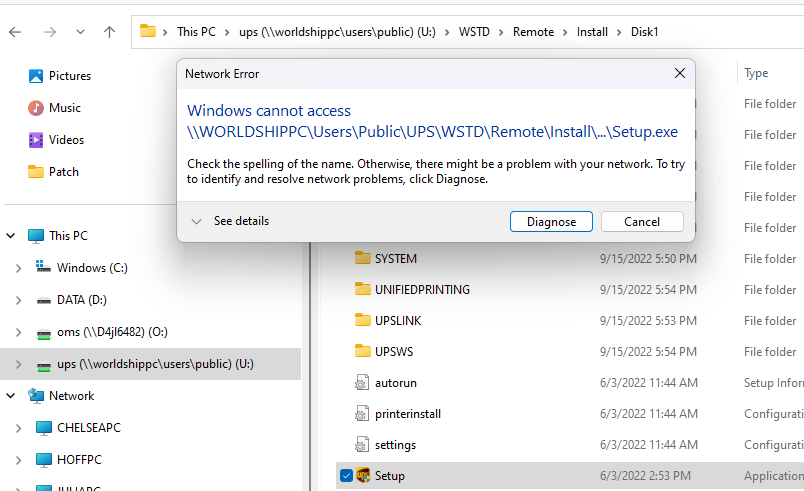Select the autorun setup info file icon

coord(361,382)
